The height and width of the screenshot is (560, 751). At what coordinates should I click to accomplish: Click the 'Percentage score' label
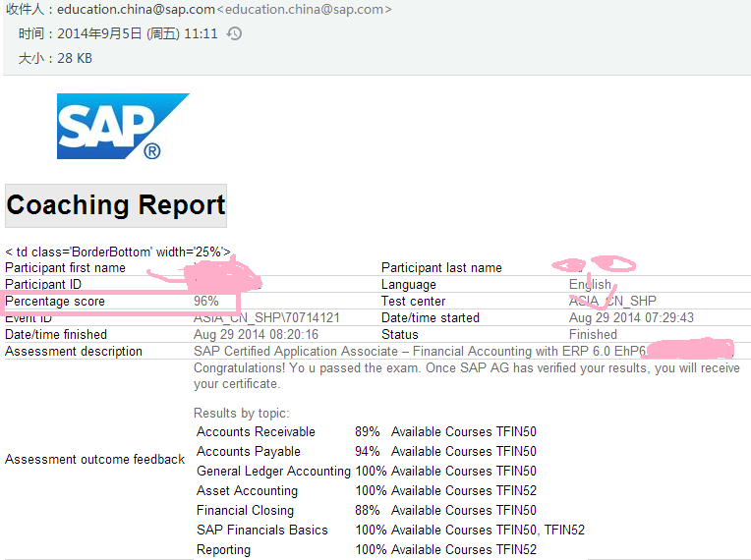(55, 301)
